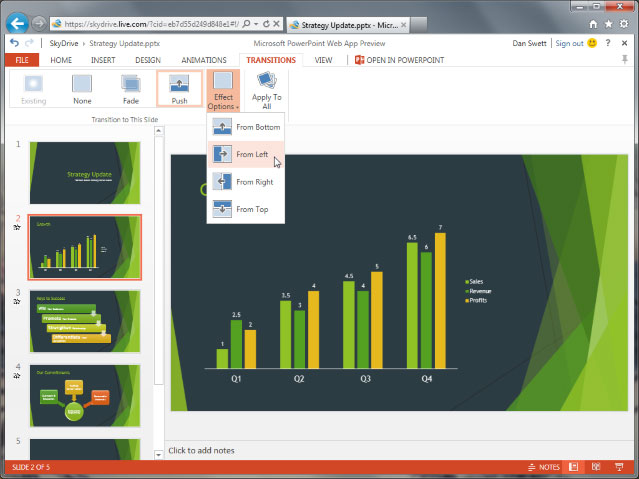
Task: Close the PowerPoint Web App document with X
Action: coord(624,43)
